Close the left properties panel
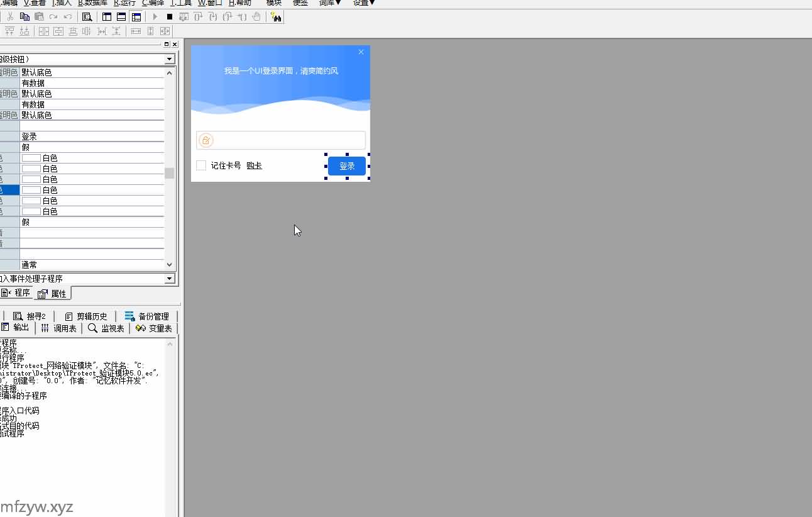This screenshot has height=517, width=812. point(175,45)
